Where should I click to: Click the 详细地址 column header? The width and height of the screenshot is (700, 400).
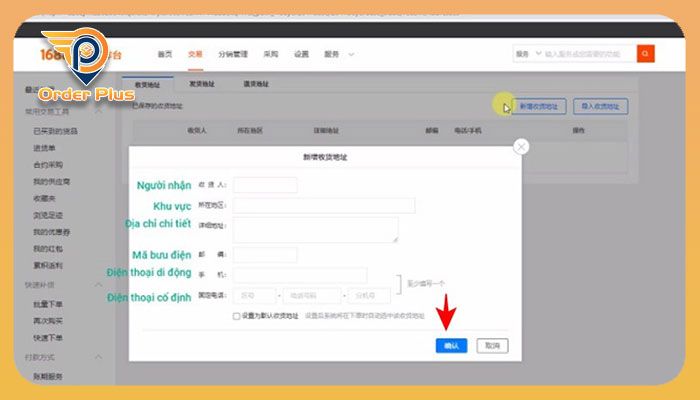pos(326,130)
